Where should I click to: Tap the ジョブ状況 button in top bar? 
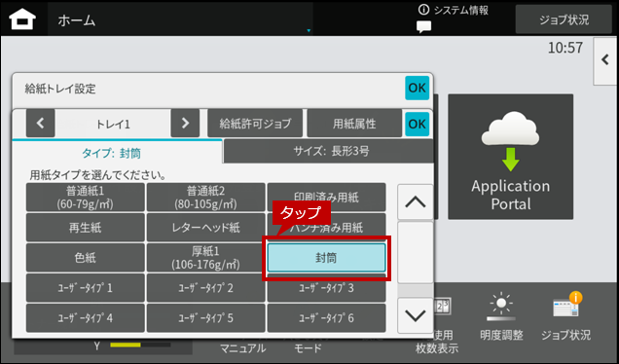[x=564, y=19]
